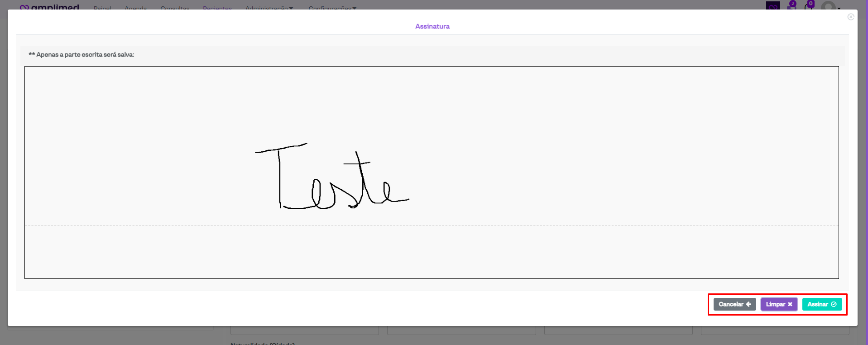868x345 pixels.
Task: Clear the drawing with Limpar
Action: tap(778, 304)
